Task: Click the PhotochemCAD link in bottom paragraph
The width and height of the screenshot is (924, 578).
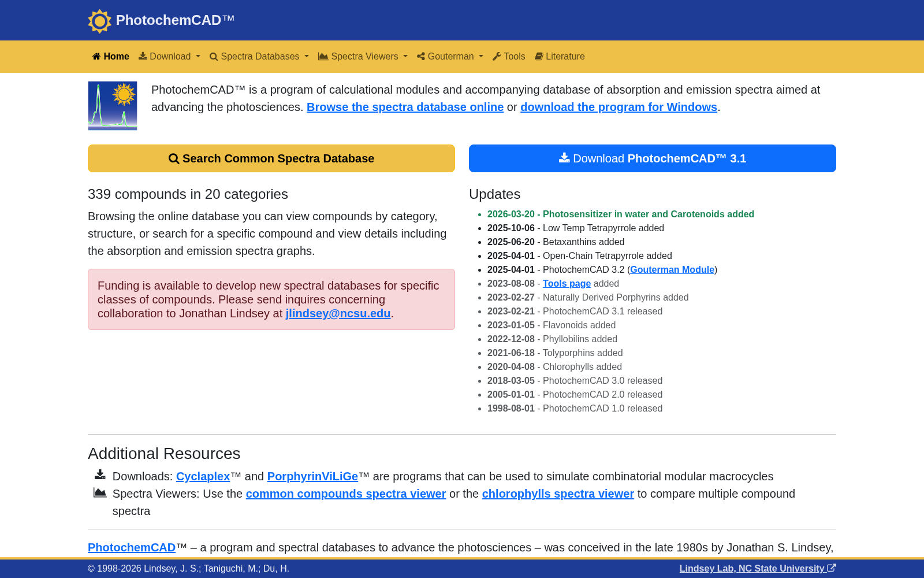Action: pyautogui.click(x=132, y=547)
